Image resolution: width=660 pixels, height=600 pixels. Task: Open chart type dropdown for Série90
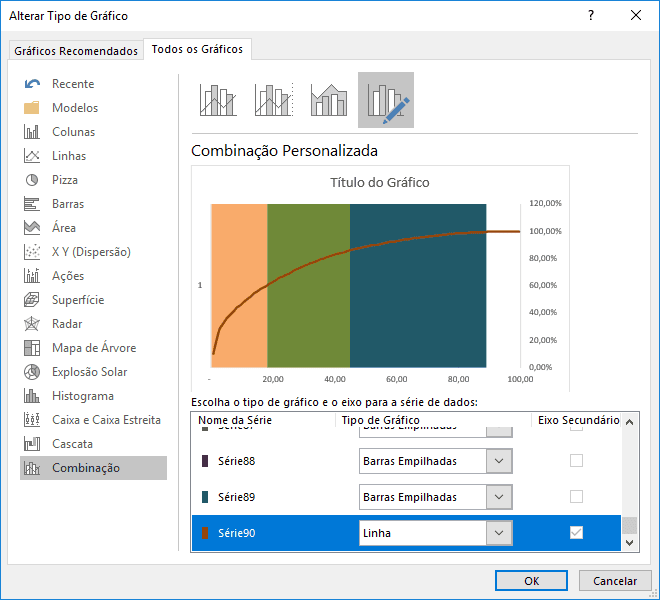pyautogui.click(x=499, y=533)
